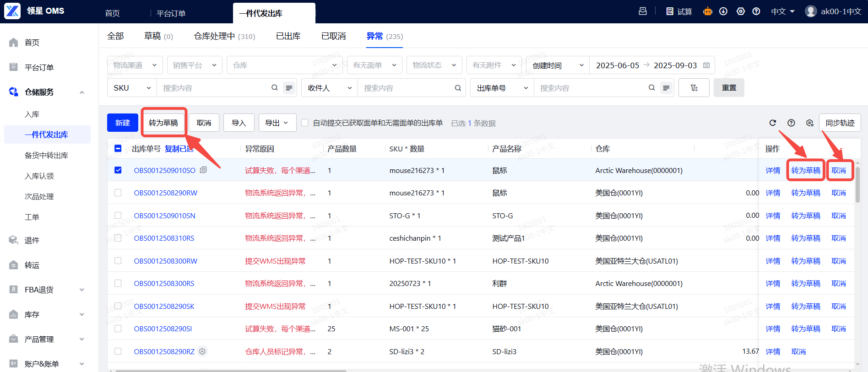Expand the 导出 export dropdown
Image resolution: width=868 pixels, height=372 pixels.
click(277, 123)
